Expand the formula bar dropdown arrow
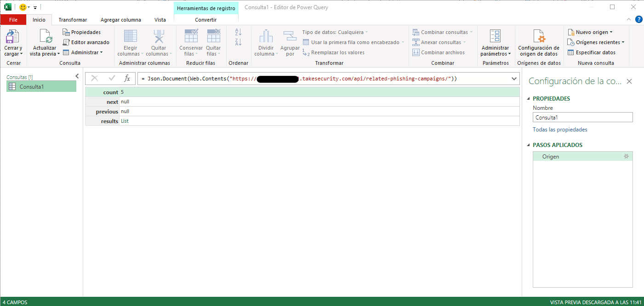 tap(514, 79)
